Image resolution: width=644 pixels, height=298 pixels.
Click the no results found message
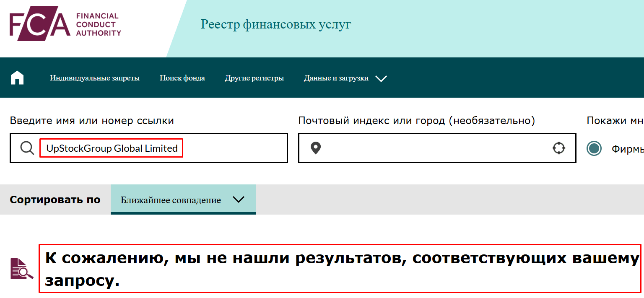pos(340,268)
